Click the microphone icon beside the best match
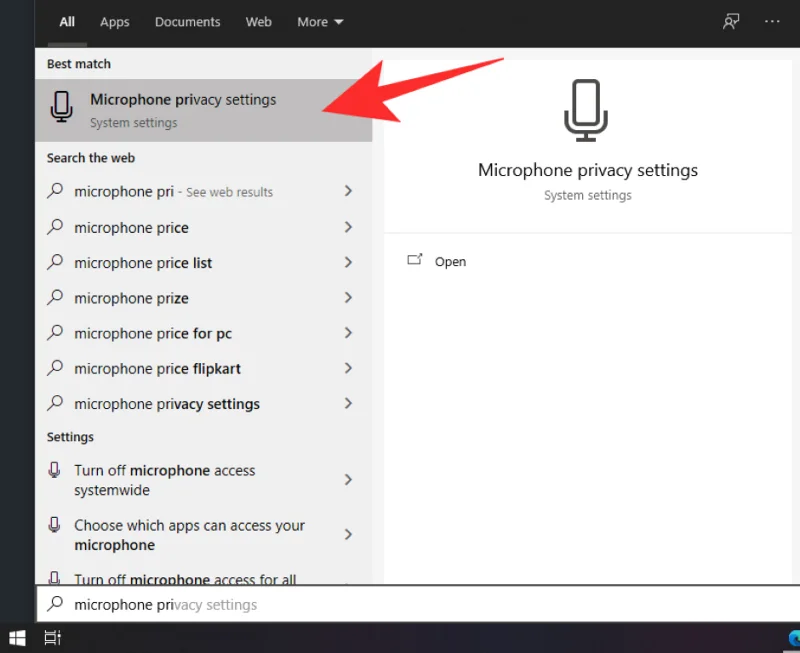This screenshot has width=800, height=653. 62,108
